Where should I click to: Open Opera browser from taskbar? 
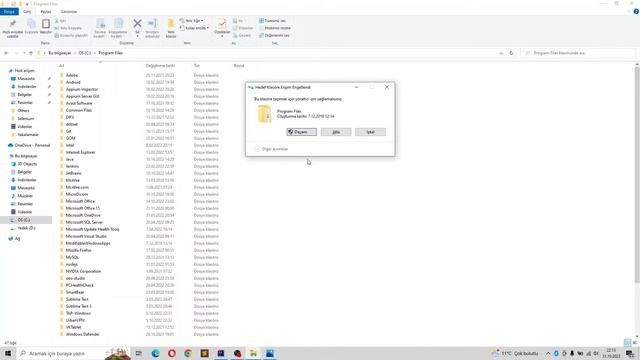pyautogui.click(x=172, y=353)
